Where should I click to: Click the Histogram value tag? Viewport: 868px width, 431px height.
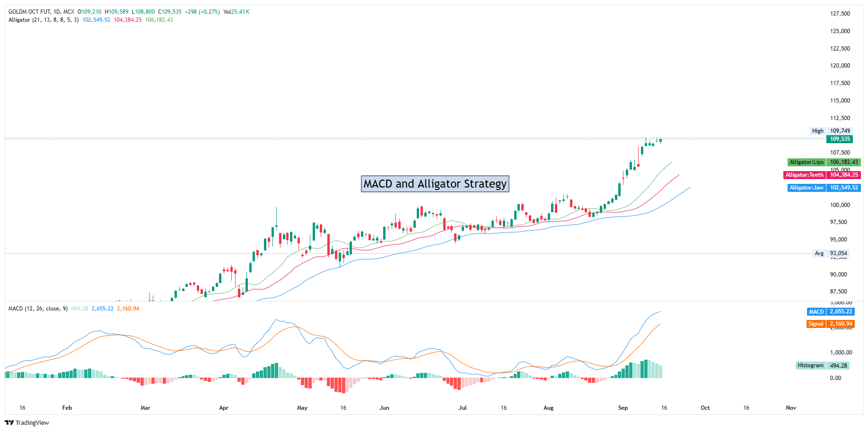822,365
